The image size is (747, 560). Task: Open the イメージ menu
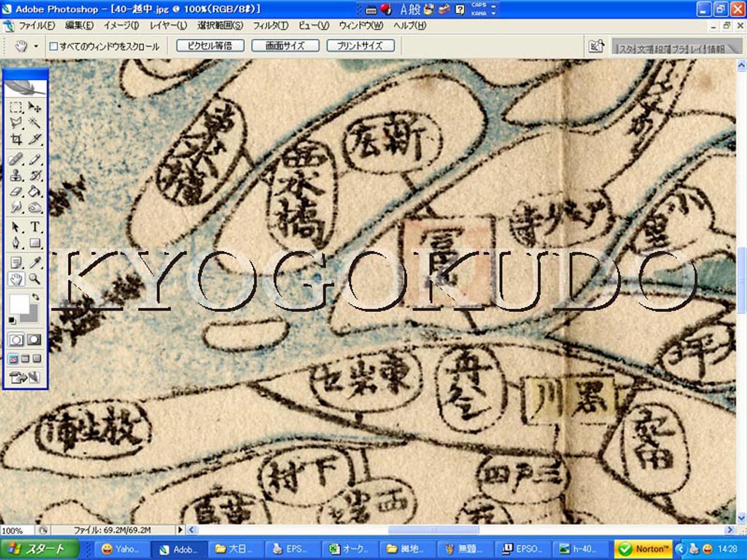[121, 26]
